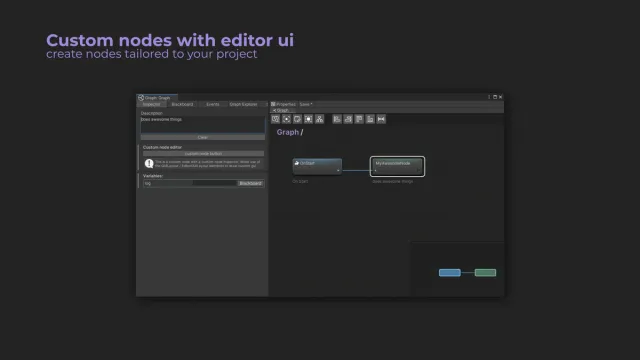The image size is (640, 360).
Task: Click the 'Custom node editor' heading
Action: (x=162, y=147)
